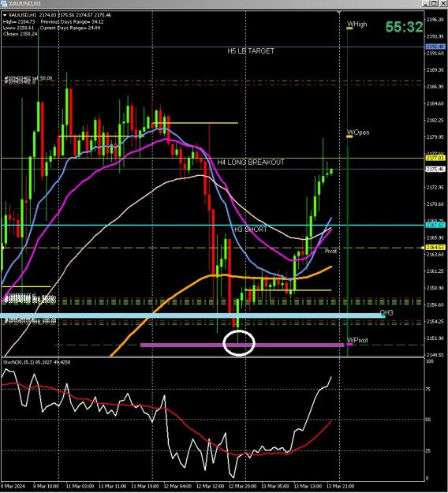Select the H4 LONG BREAKOUT text label
The height and width of the screenshot is (493, 448).
pos(251,162)
